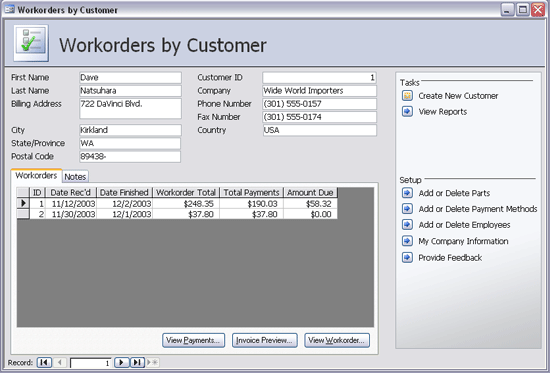Open the View Reports link
The height and width of the screenshot is (373, 550).
point(443,112)
